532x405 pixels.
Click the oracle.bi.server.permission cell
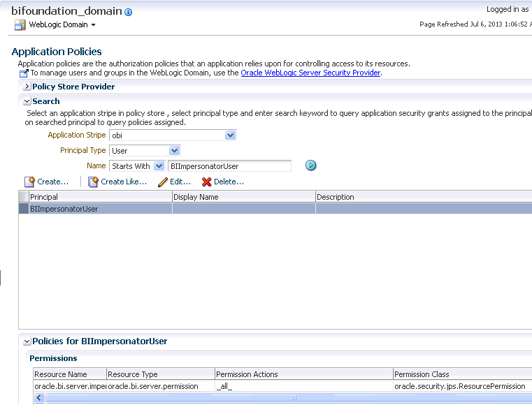point(161,386)
